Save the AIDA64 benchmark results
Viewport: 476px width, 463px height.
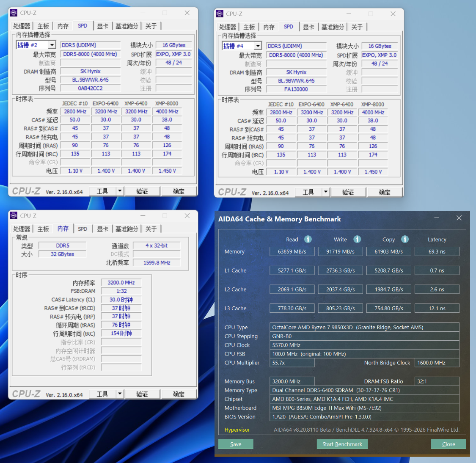(236, 444)
